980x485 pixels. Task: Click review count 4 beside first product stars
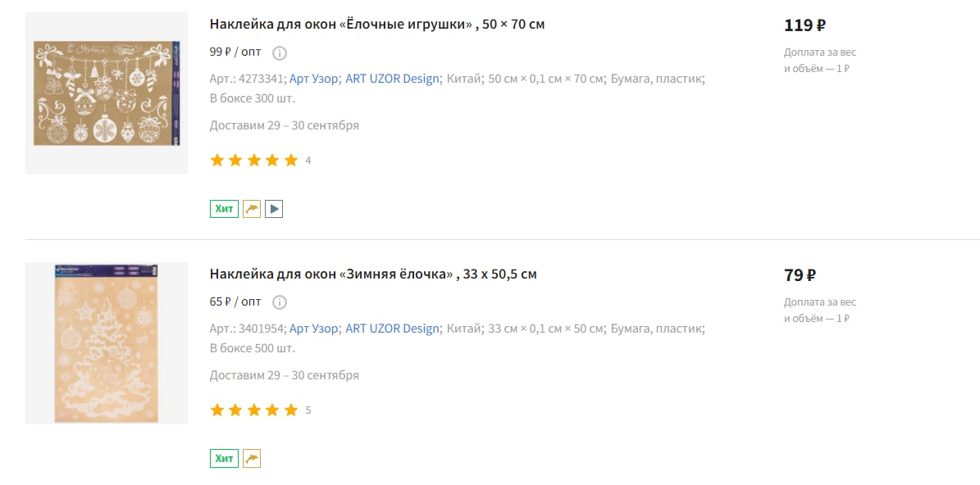[308, 161]
